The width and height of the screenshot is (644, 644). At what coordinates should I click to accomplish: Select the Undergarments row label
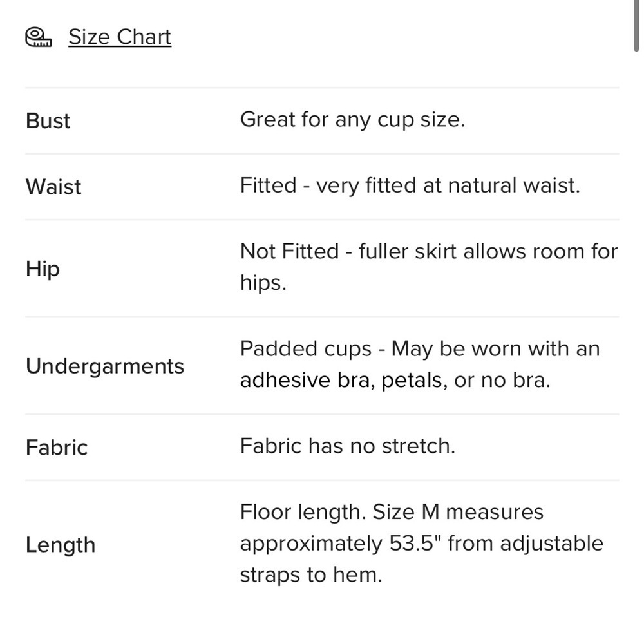(105, 366)
